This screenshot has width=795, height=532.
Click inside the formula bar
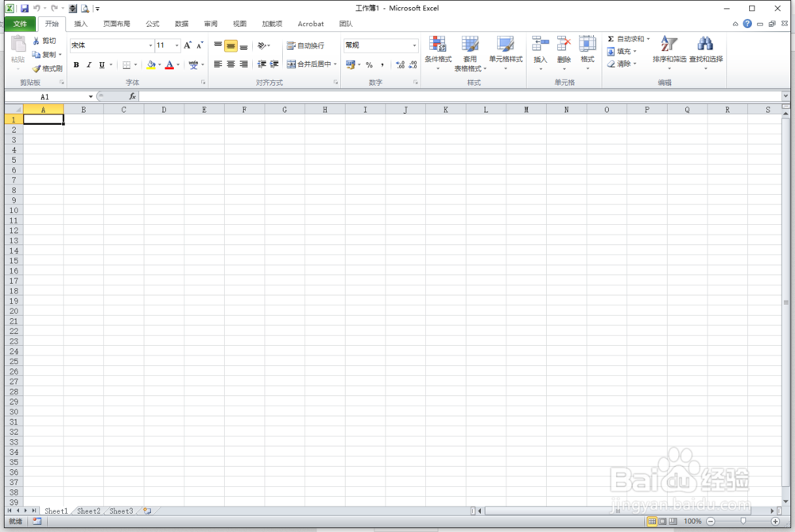460,96
